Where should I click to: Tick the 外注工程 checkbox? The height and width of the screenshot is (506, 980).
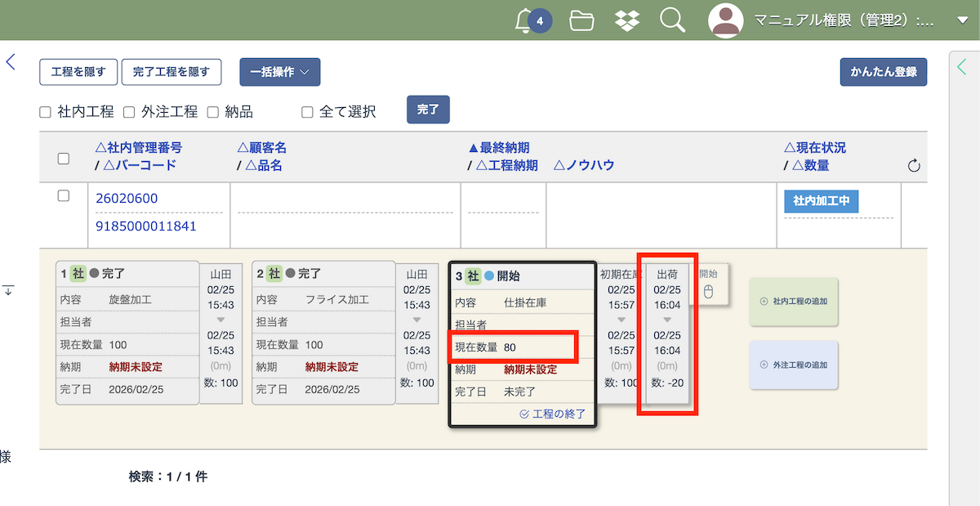point(129,112)
